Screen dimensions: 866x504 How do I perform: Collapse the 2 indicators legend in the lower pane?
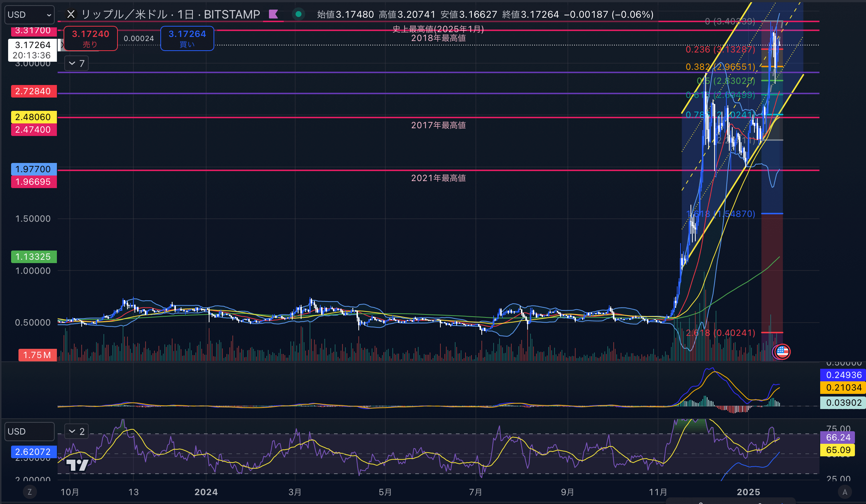[76, 432]
